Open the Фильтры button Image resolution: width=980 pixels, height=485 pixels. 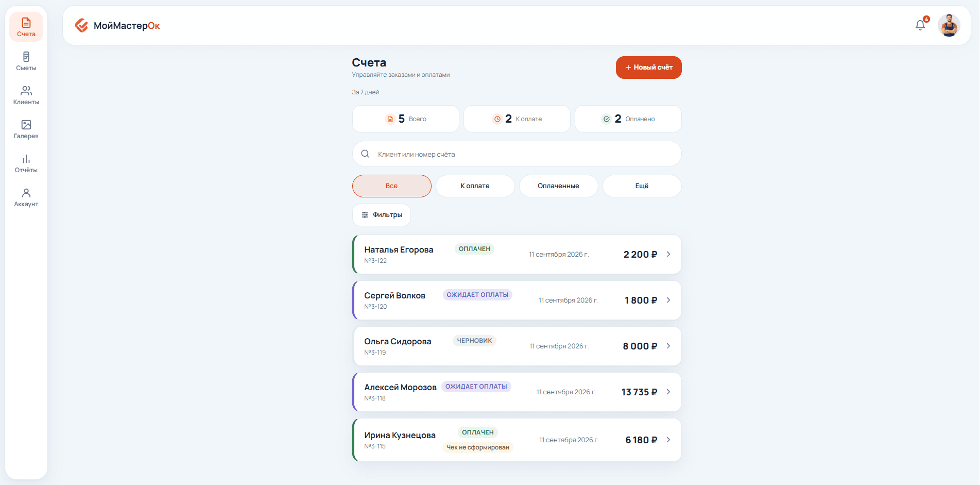point(382,215)
